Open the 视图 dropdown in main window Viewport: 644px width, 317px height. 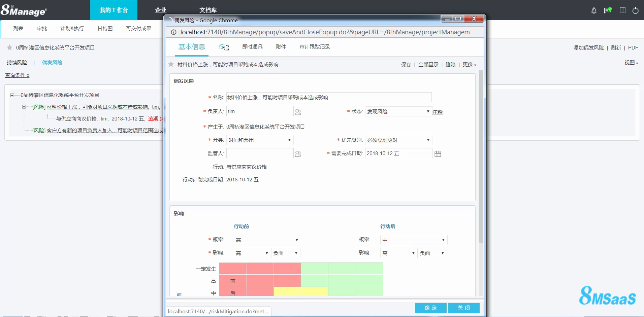(631, 63)
